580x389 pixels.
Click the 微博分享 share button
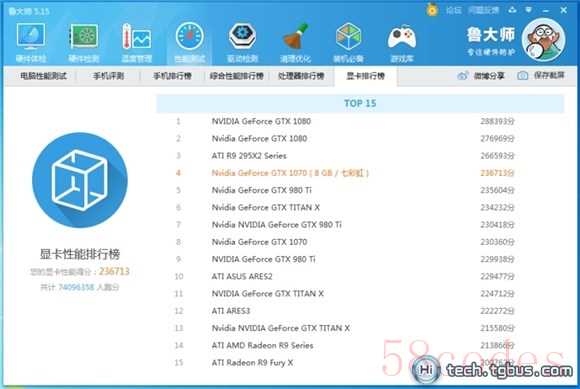(481, 76)
